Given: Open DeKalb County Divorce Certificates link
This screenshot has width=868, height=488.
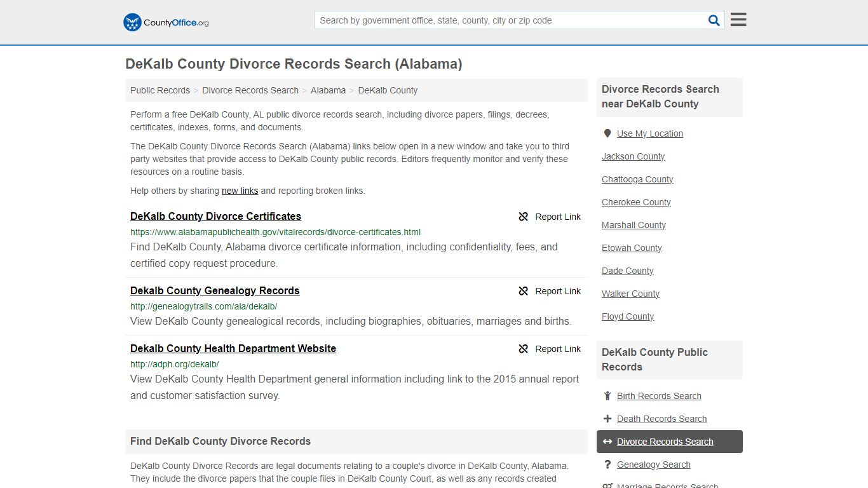Looking at the screenshot, I should point(215,216).
